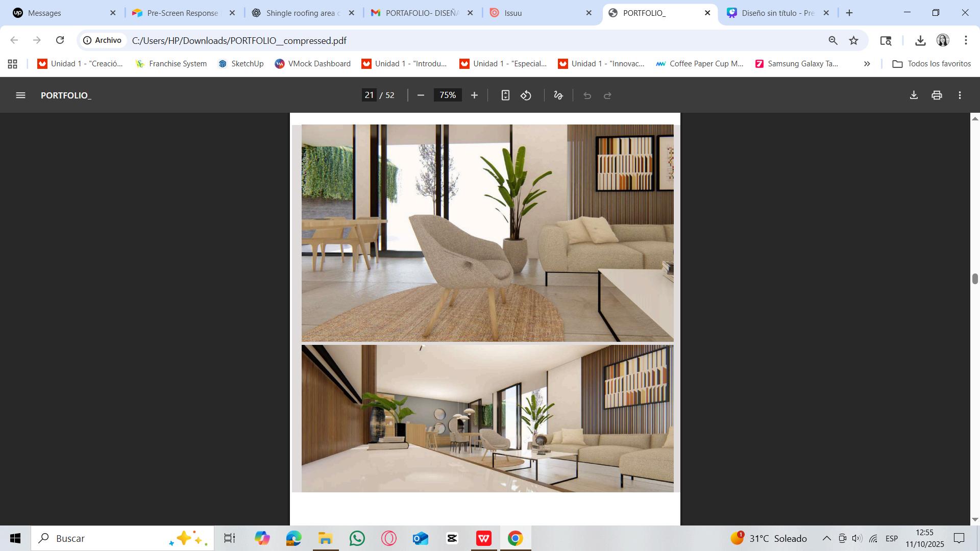Open the PDF sidebar menu toggle
Viewport: 980px width, 551px height.
[20, 95]
